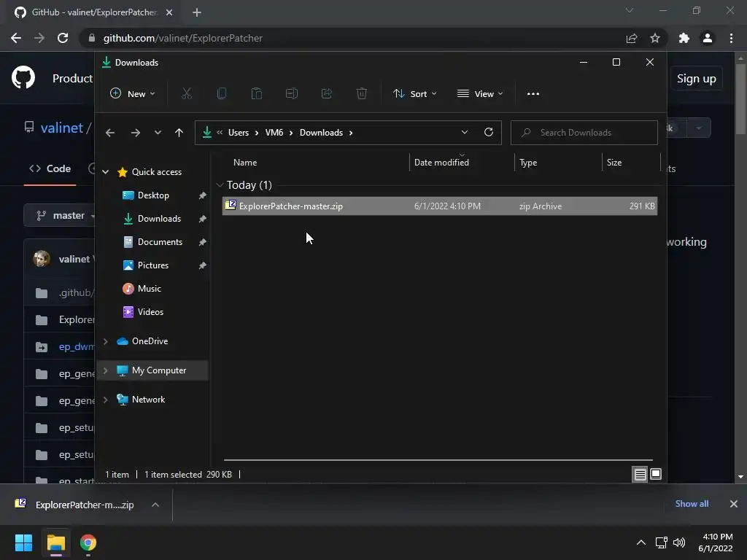
Task: Click Show all downloads link
Action: [x=692, y=504]
